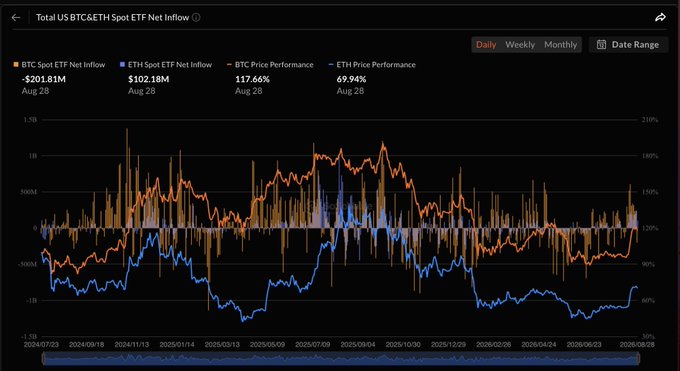Click the blue ETH inflow legend swatch

pos(122,65)
